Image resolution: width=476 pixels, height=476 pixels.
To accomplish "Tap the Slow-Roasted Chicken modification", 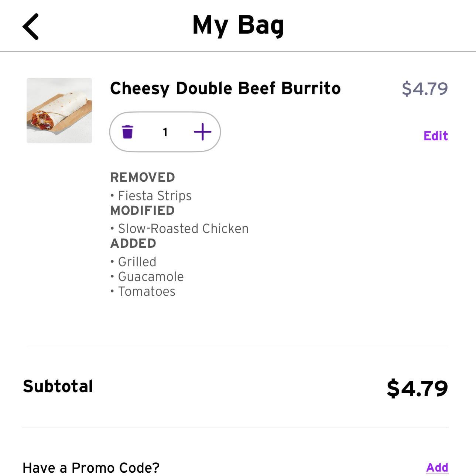I will pyautogui.click(x=183, y=229).
